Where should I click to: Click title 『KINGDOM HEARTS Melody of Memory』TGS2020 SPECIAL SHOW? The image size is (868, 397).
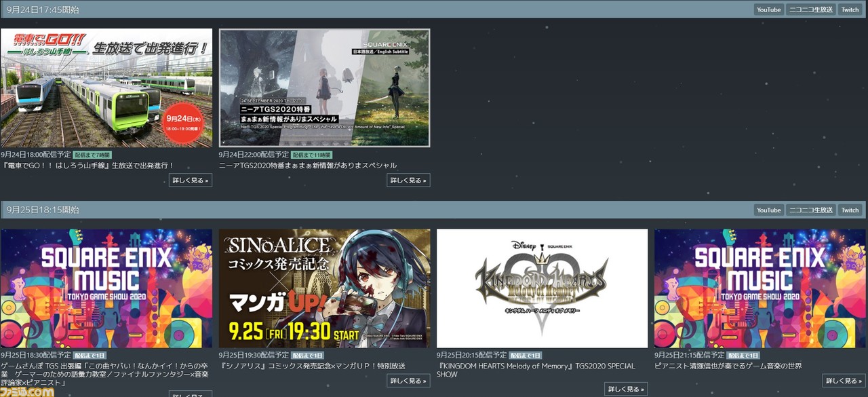click(536, 370)
